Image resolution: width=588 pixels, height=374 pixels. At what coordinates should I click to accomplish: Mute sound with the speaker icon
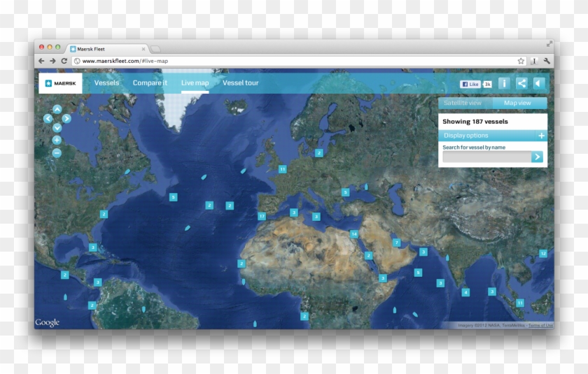coord(539,83)
